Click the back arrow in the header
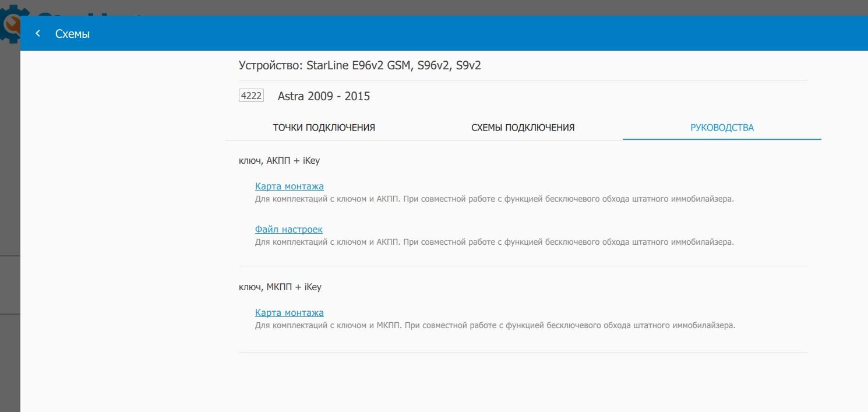The width and height of the screenshot is (868, 412). (38, 34)
